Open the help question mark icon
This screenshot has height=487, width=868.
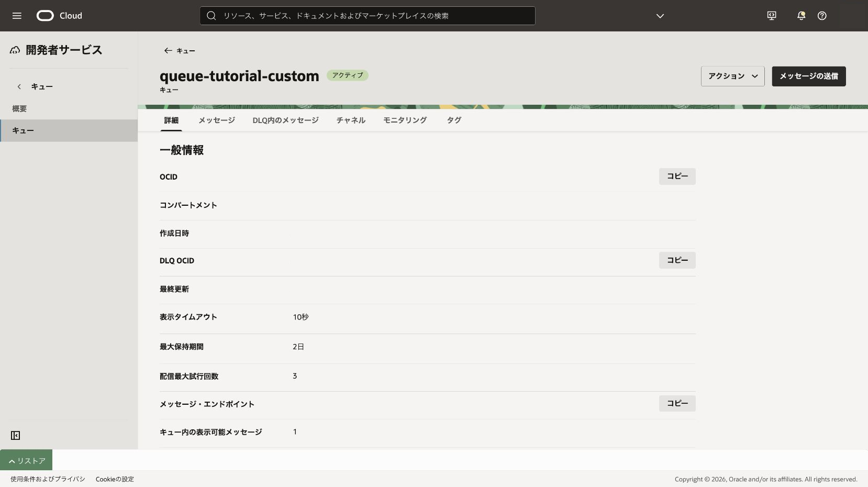822,16
